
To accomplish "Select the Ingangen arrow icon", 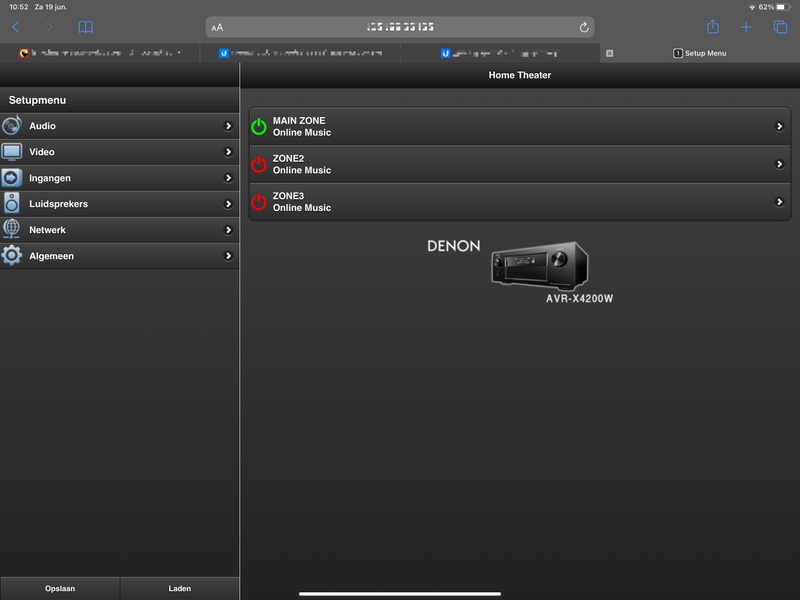I will point(11,178).
